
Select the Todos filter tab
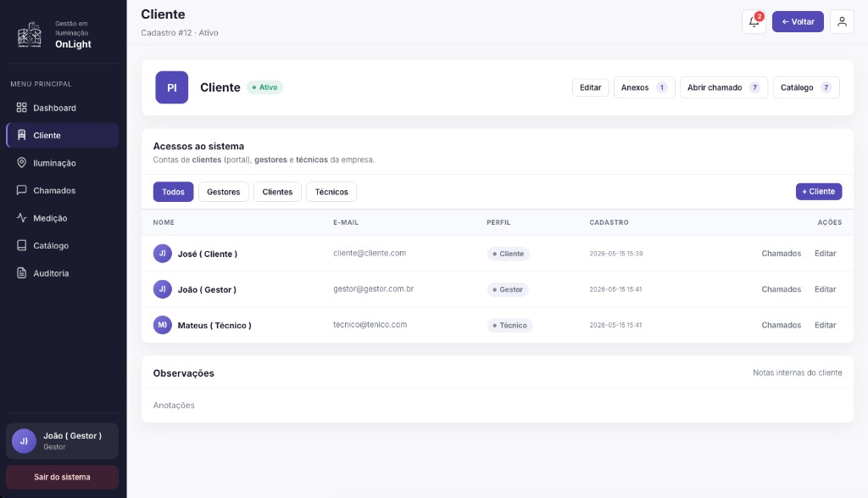(173, 192)
